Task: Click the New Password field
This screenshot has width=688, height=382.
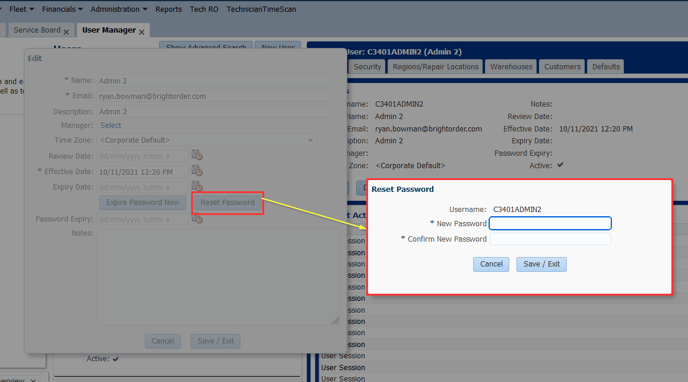Action: coord(550,223)
